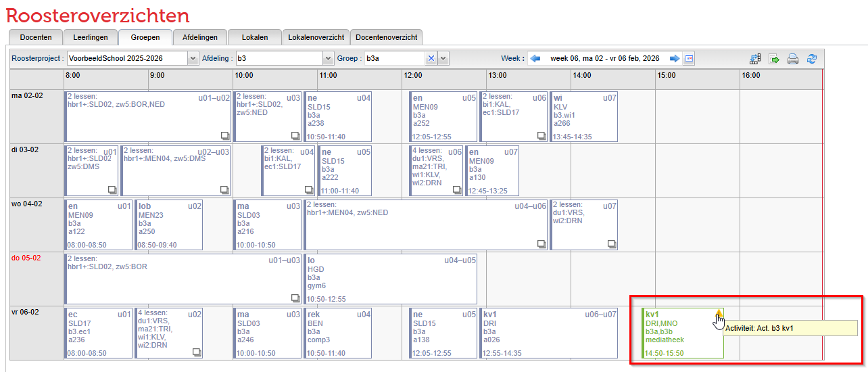Clear the Groep field with the X

(431, 59)
